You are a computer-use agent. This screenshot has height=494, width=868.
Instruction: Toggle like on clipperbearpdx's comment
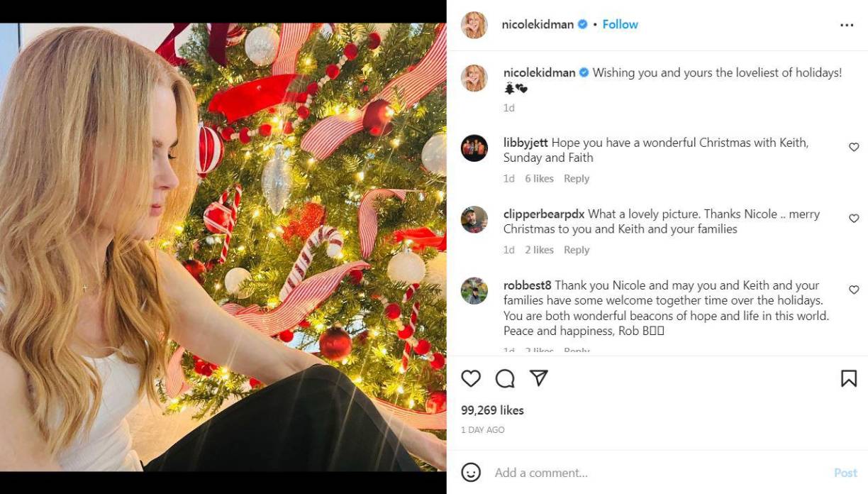[x=854, y=218]
